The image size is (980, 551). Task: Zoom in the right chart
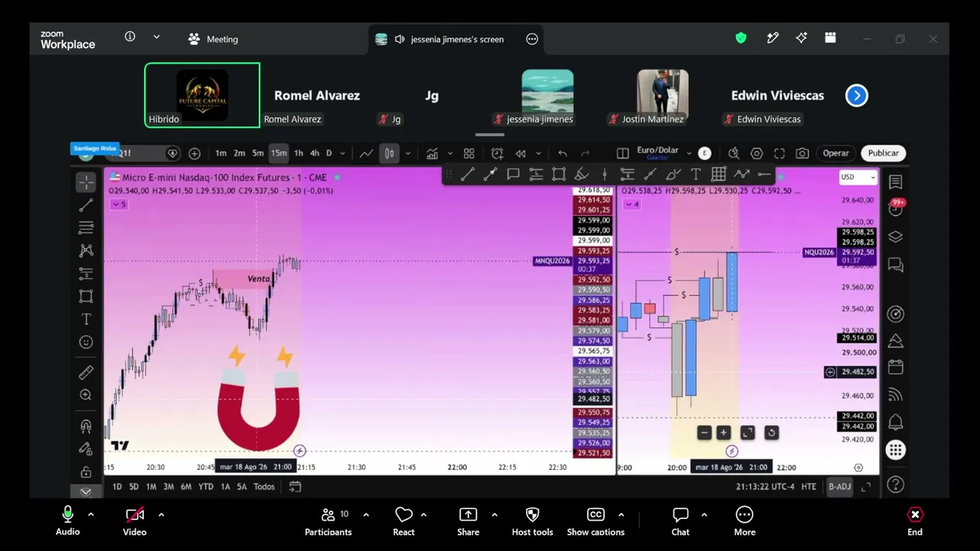point(724,433)
